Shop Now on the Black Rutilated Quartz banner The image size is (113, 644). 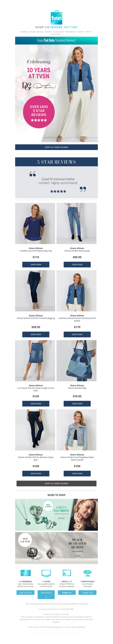click(x=77, y=556)
